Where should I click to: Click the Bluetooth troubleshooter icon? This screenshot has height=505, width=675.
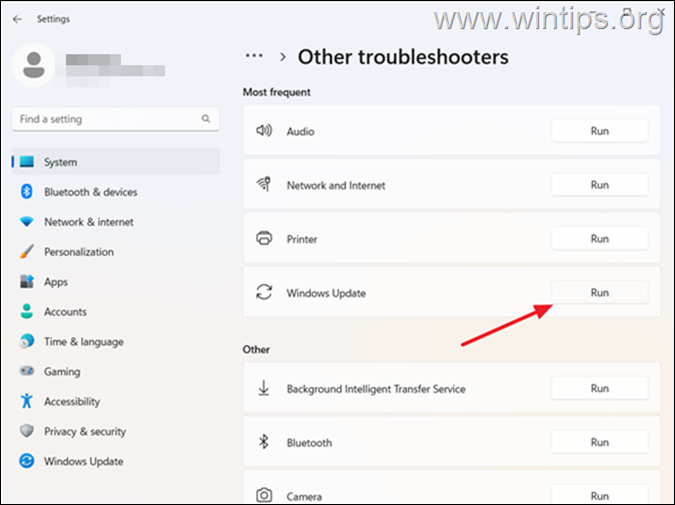click(x=264, y=442)
